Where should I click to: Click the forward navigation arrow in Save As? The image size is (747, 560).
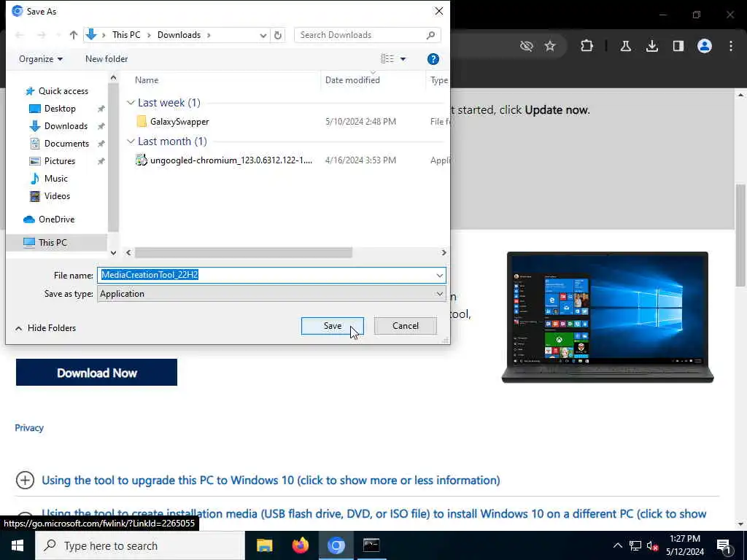pyautogui.click(x=42, y=35)
